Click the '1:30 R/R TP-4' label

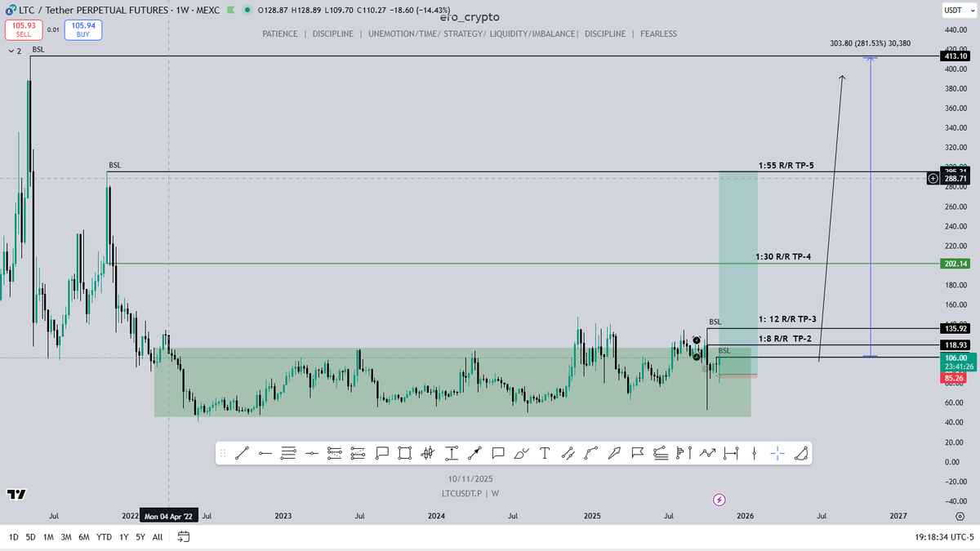[783, 256]
